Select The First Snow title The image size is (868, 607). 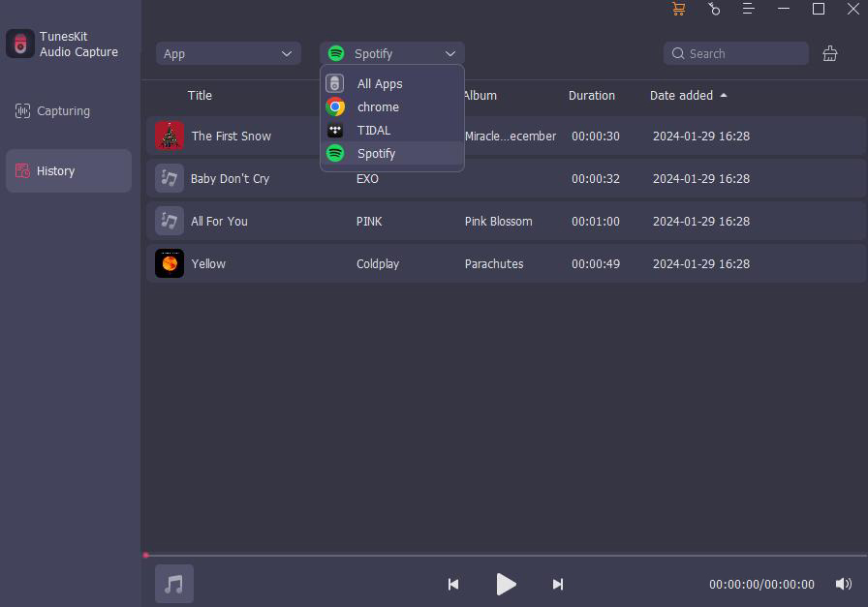coord(232,136)
